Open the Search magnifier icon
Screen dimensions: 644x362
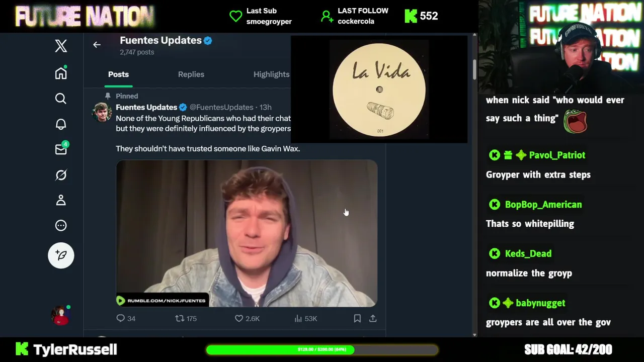(61, 99)
